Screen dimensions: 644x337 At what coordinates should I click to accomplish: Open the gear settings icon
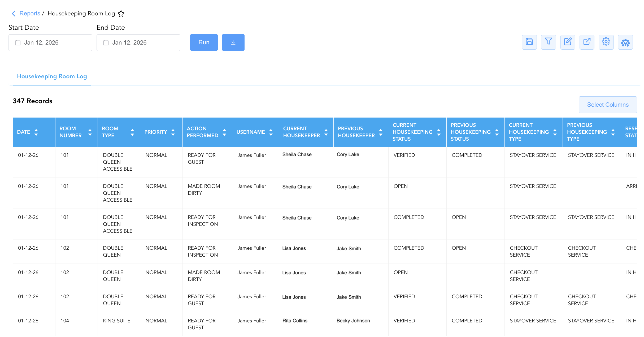606,42
